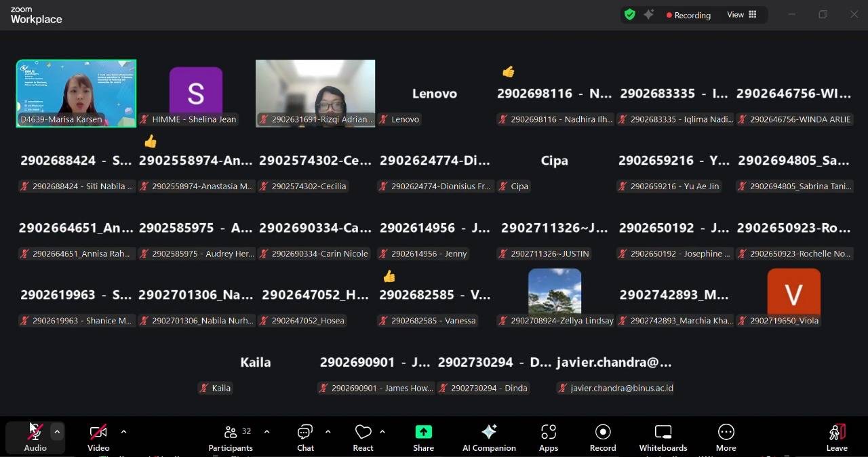Turn on camera with Video button
Screen dimensions: 868x457
[x=98, y=437]
